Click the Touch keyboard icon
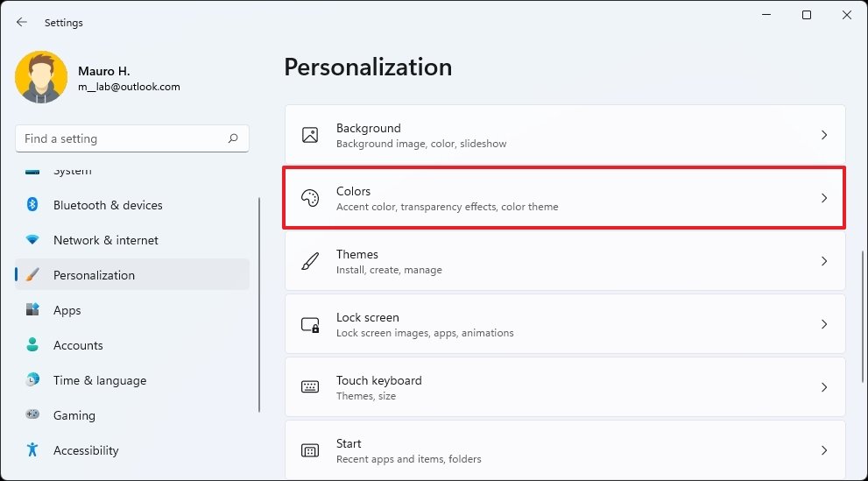Viewport: 868px width, 481px height. click(310, 387)
